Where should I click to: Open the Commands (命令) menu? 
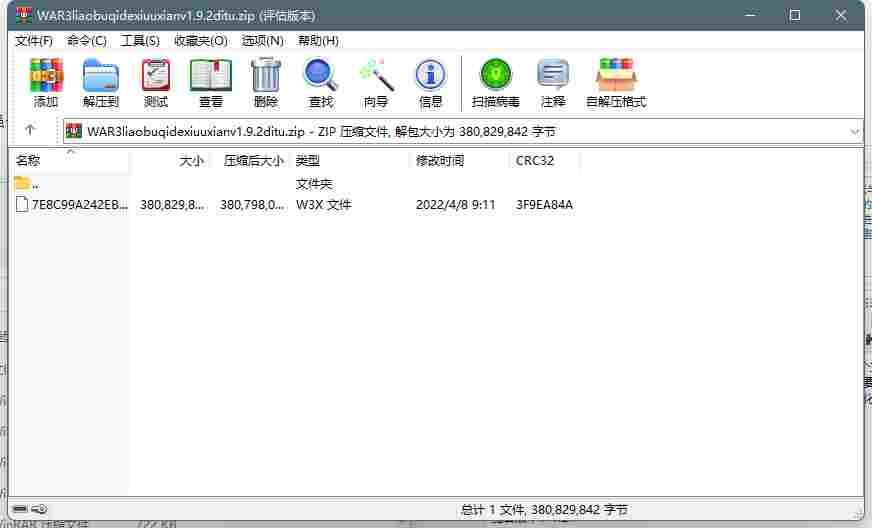point(87,41)
